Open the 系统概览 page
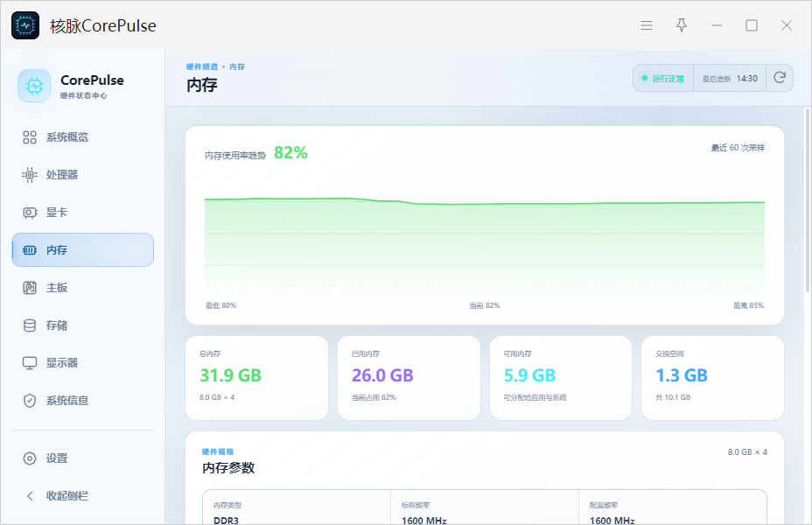 click(83, 137)
